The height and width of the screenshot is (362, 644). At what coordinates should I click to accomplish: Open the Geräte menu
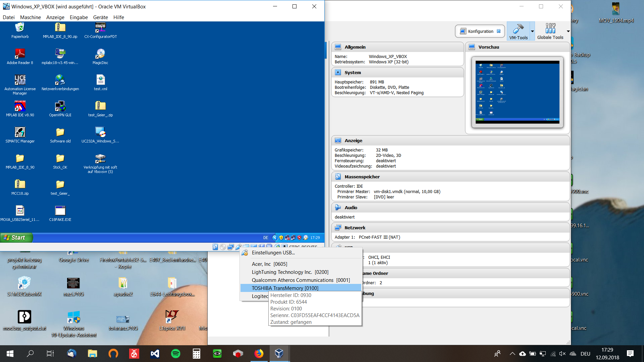pyautogui.click(x=100, y=17)
